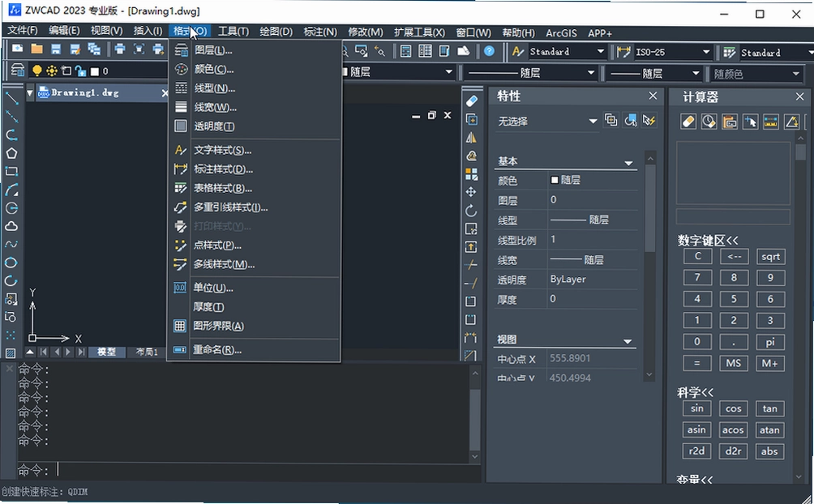This screenshot has height=504, width=814.
Task: Collapse the 科学<< scientific section
Action: coord(695,392)
